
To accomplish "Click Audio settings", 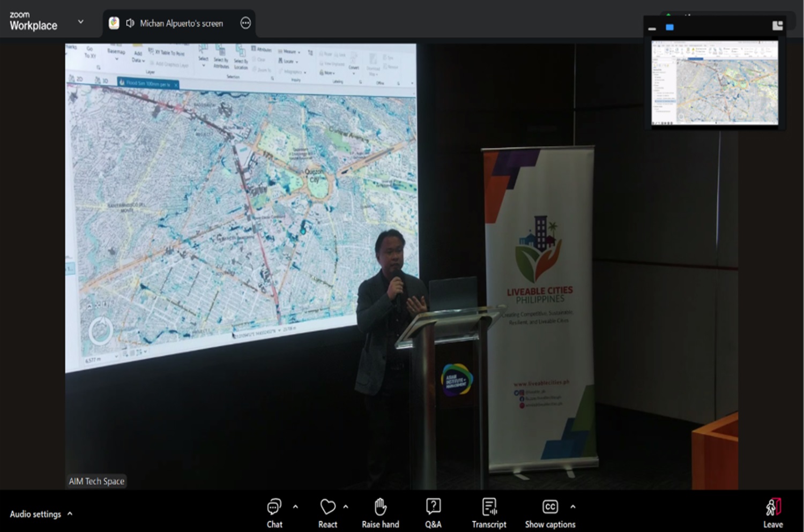I will point(35,514).
